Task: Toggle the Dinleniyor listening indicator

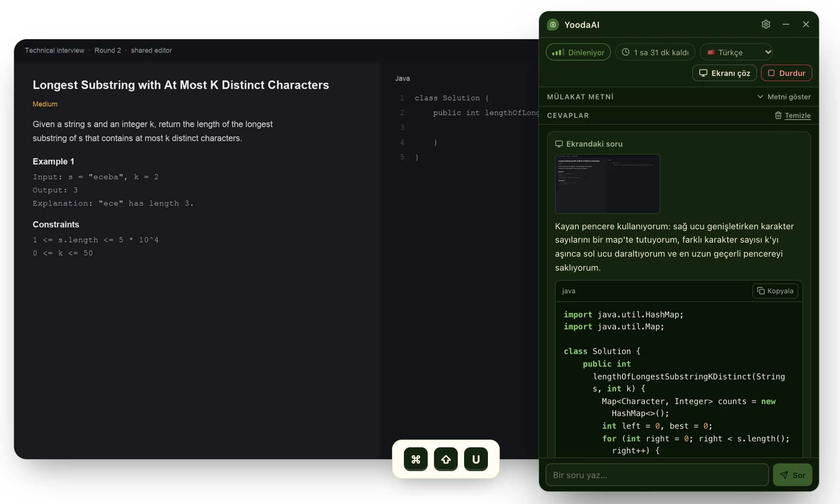Action: coord(578,52)
